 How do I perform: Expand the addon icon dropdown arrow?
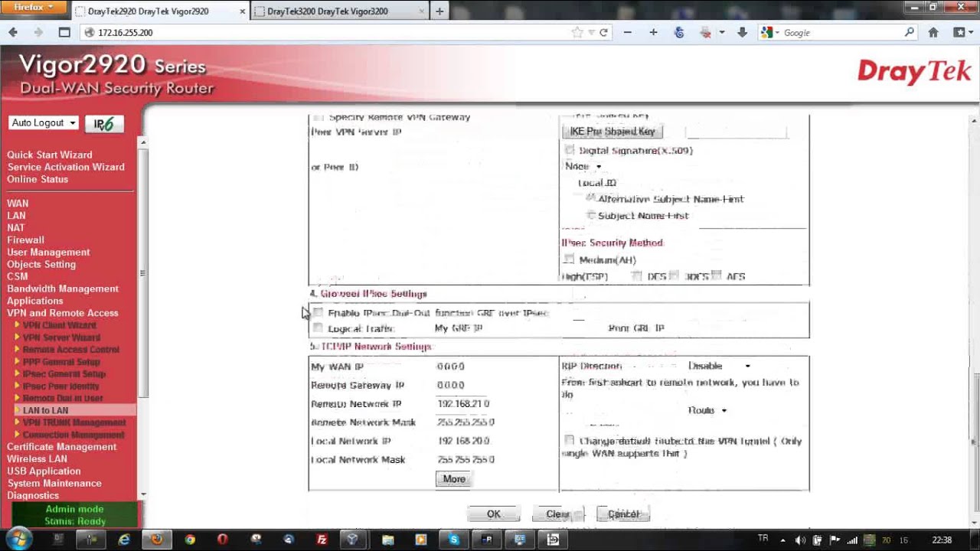coord(721,32)
